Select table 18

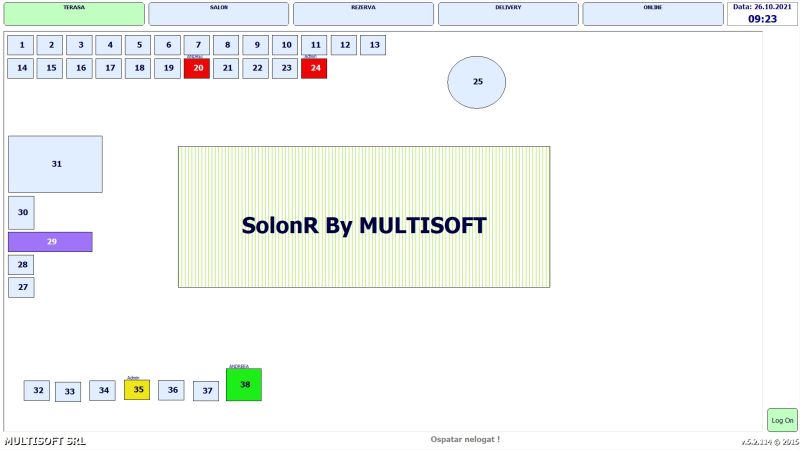click(x=138, y=68)
